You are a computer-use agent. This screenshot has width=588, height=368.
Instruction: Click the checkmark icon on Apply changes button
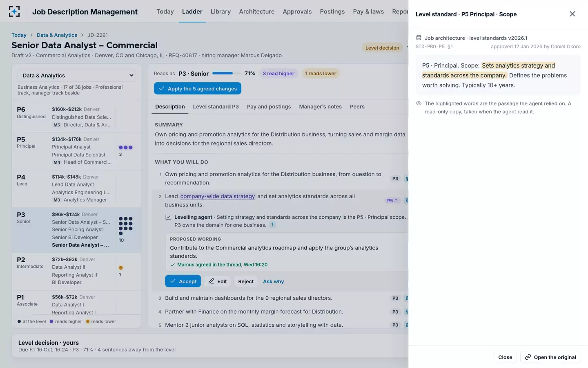click(x=162, y=88)
